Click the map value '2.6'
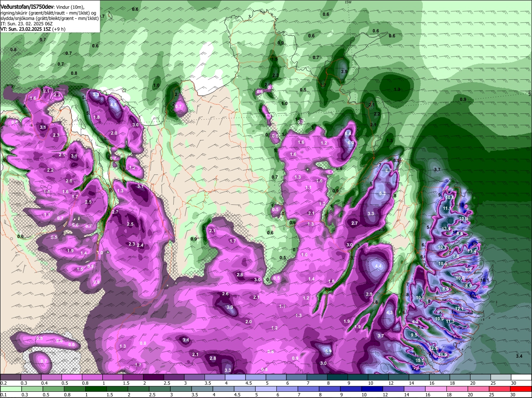This screenshot has width=532, height=398. tap(225, 294)
